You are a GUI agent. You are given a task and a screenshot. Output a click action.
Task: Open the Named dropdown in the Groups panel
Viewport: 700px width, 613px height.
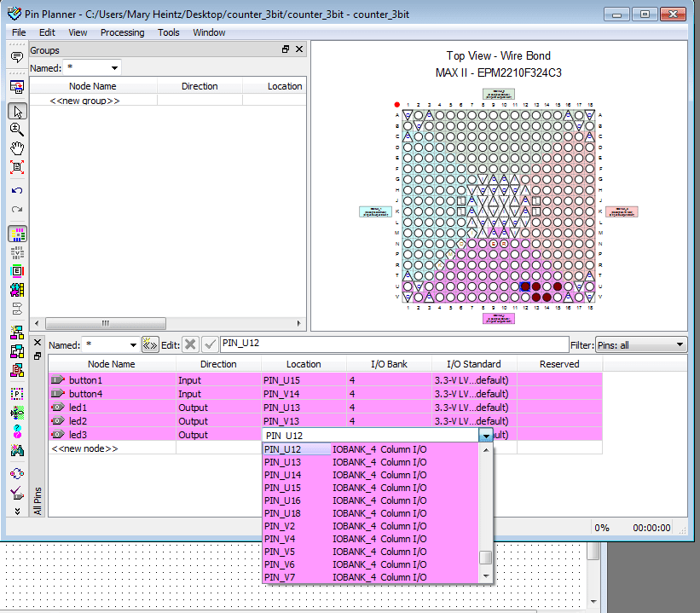[115, 67]
